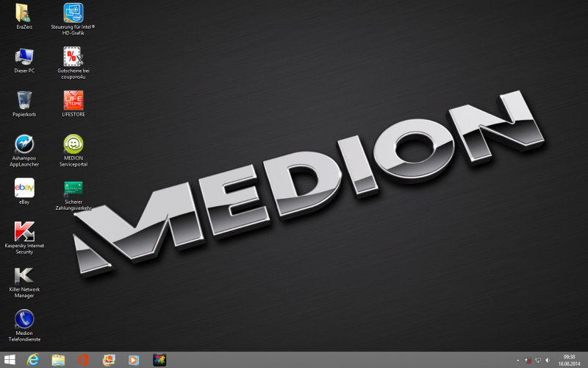The image size is (588, 368).
Task: Click the Windows Start button
Action: click(10, 360)
